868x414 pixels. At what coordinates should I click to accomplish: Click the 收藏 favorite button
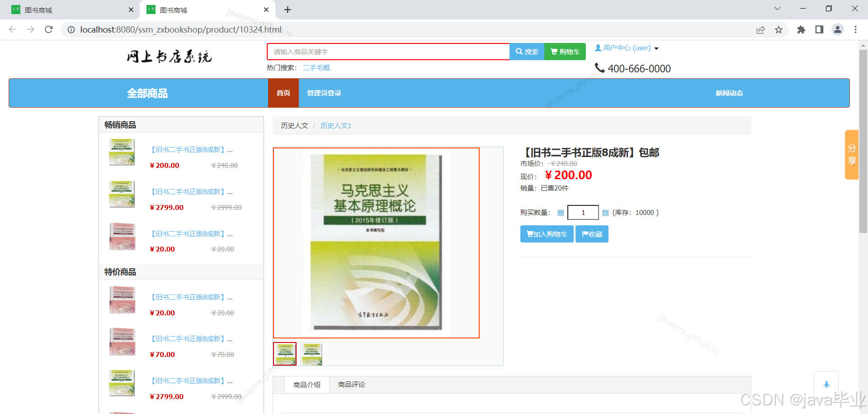(592, 234)
